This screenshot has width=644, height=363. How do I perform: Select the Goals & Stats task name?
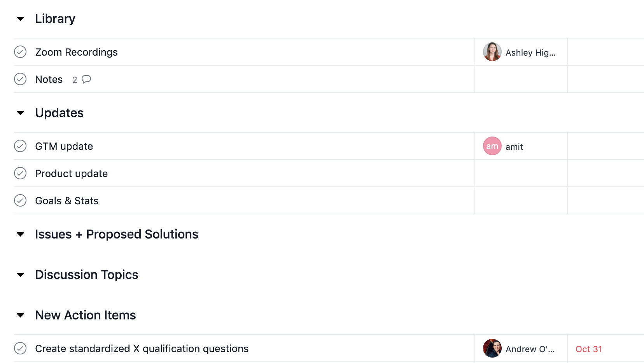coord(67,201)
